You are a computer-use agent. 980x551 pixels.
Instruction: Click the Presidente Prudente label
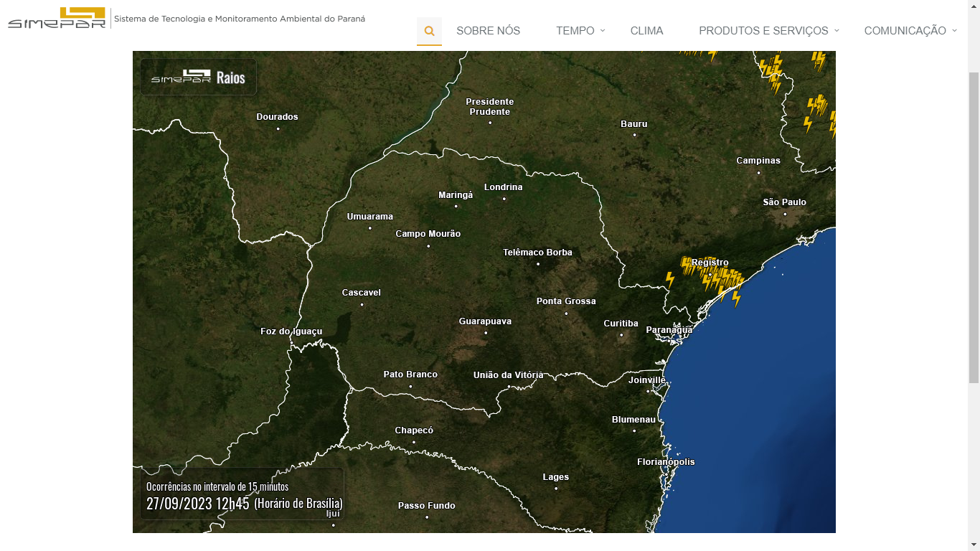click(490, 107)
